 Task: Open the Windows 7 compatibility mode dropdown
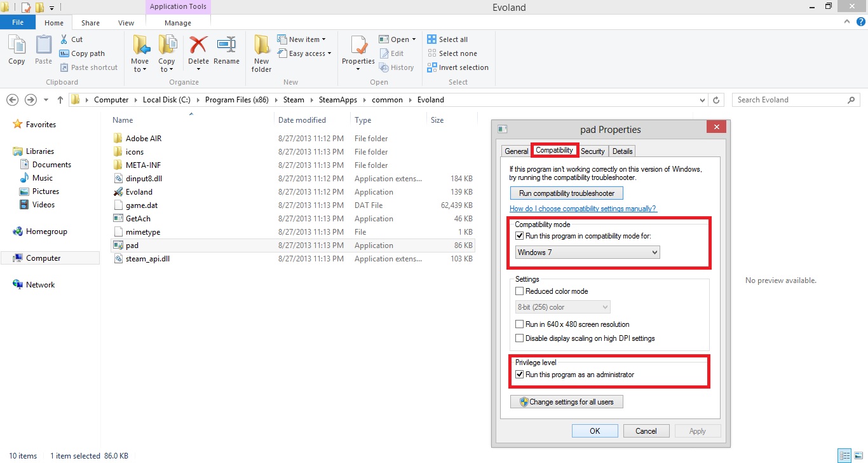pyautogui.click(x=587, y=252)
